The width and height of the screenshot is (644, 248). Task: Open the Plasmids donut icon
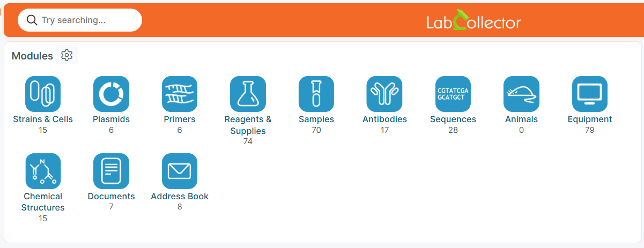(111, 94)
